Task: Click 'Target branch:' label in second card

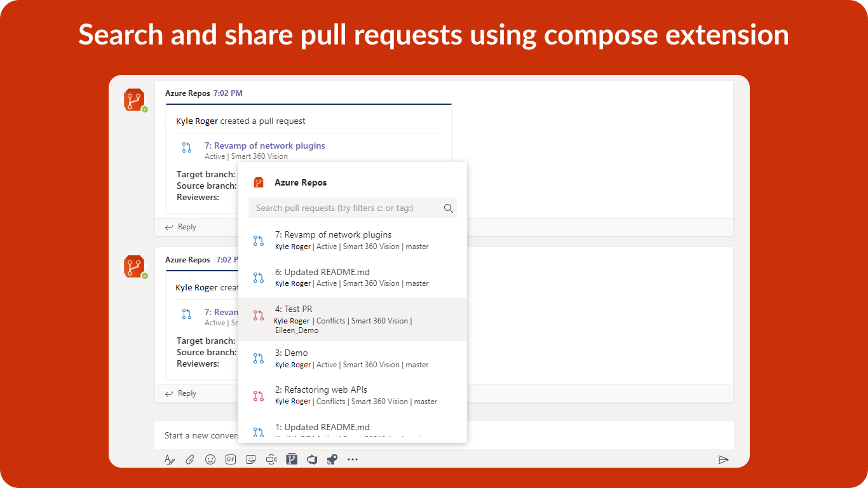Action: point(206,341)
